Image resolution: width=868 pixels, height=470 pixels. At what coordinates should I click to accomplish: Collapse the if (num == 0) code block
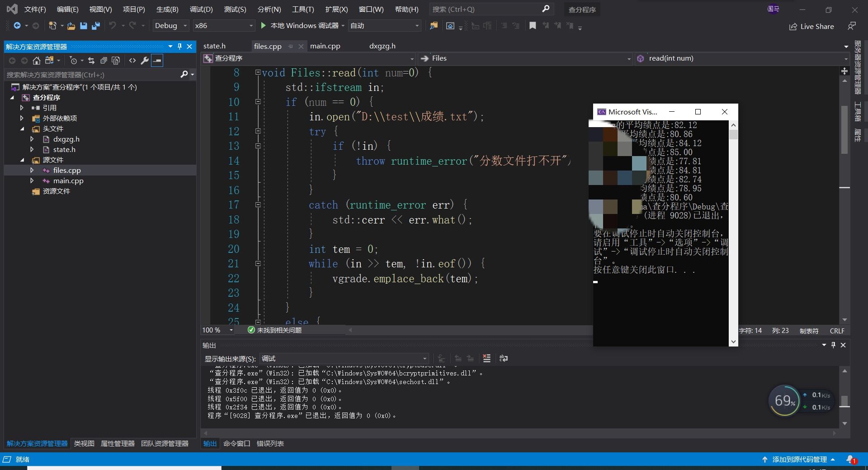tap(258, 102)
